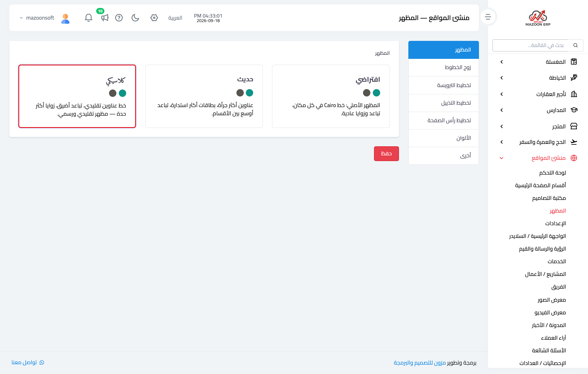Viewport: 588px width, 374px height.
Task: Open المشاريع / الأعمال in sidebar
Action: coord(545,274)
